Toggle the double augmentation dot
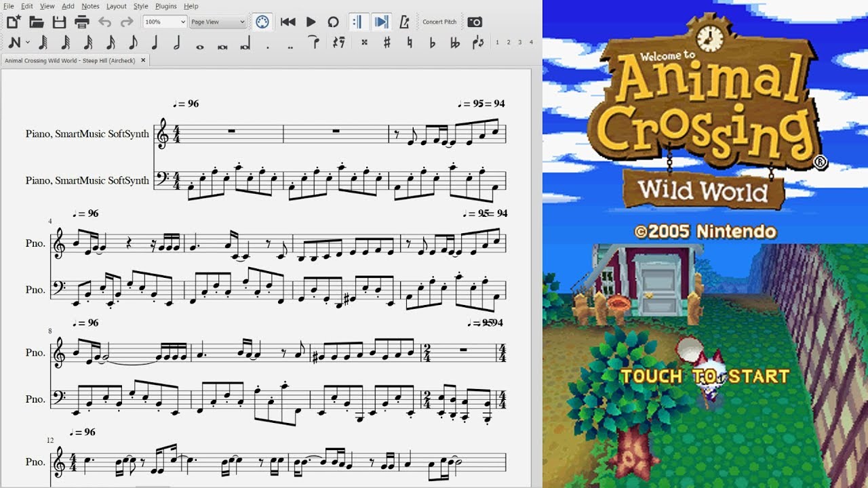The height and width of the screenshot is (488, 868). tap(290, 47)
